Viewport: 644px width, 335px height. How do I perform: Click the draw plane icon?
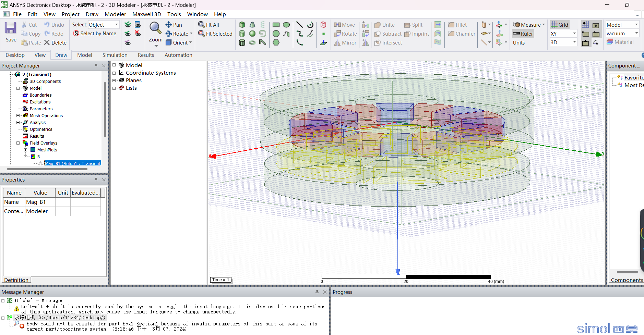[x=323, y=42]
